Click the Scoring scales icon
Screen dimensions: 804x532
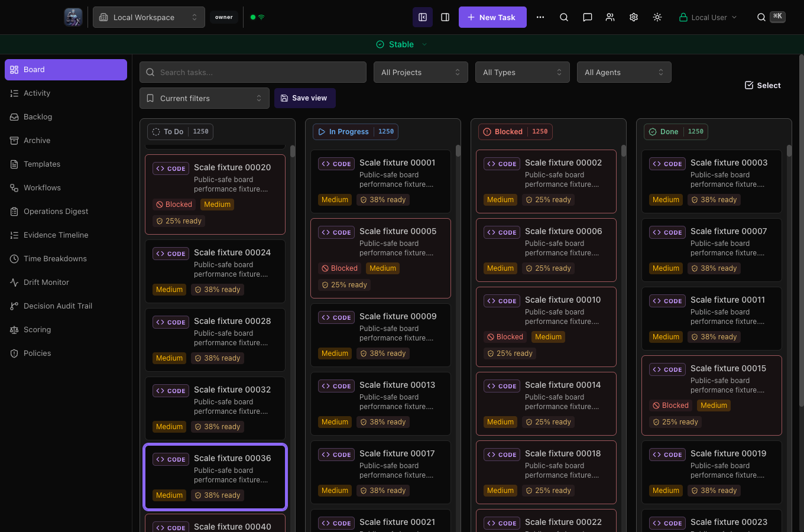[14, 330]
